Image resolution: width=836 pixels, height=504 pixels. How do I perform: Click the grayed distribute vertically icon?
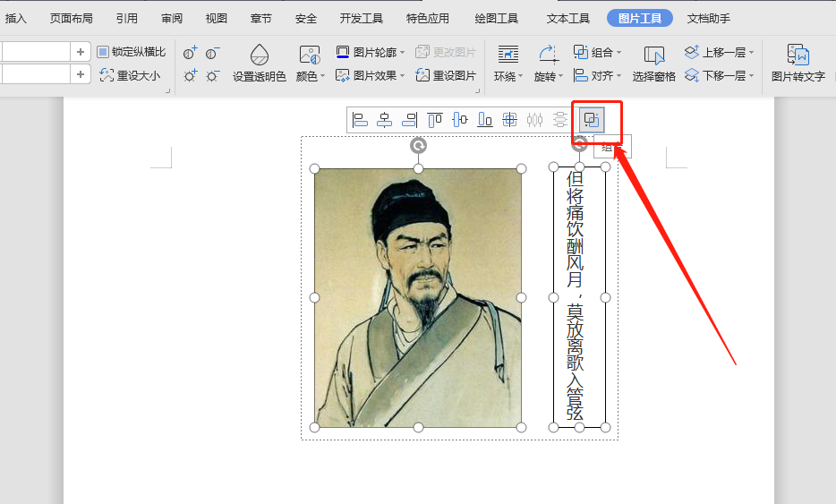tap(559, 120)
